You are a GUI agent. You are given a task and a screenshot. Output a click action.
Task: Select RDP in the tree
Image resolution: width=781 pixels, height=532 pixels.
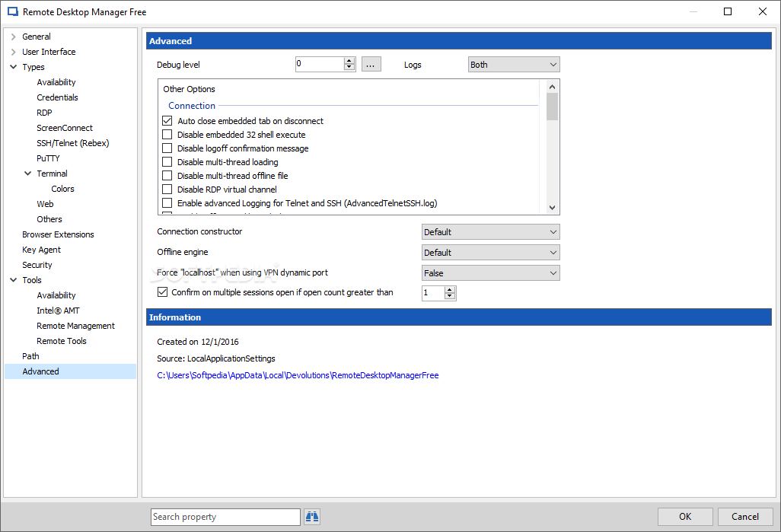(x=44, y=113)
